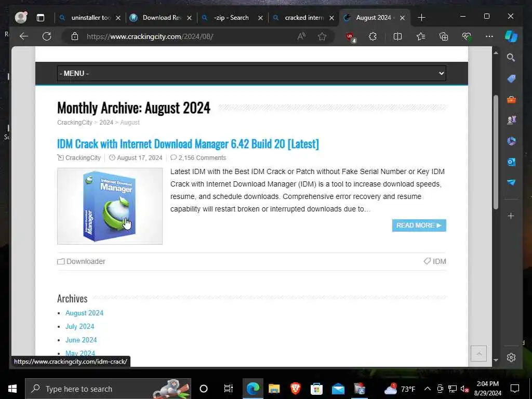Viewport: 532px width, 399px height.
Task: Close the -zip - Search tab
Action: pos(260,18)
